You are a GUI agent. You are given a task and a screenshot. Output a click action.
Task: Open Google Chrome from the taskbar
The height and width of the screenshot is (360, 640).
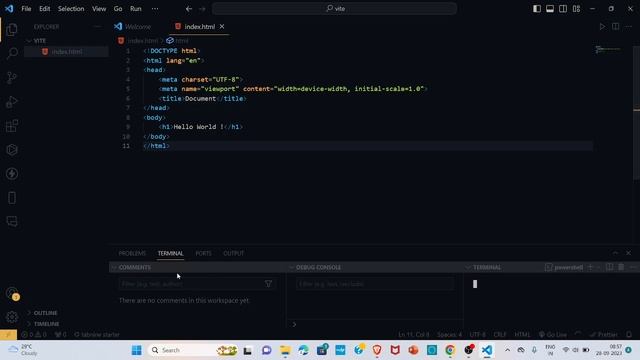coord(450,350)
